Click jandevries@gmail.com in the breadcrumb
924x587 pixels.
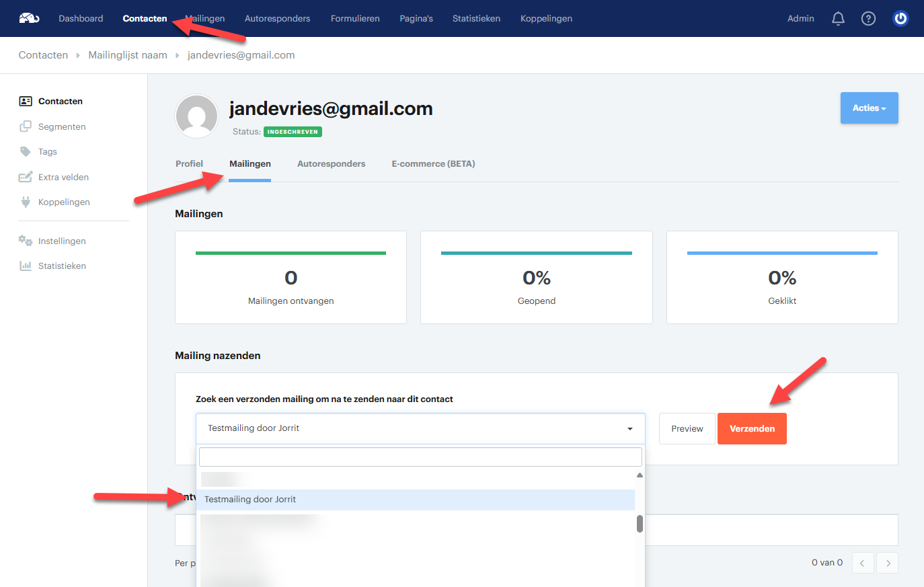click(x=241, y=55)
